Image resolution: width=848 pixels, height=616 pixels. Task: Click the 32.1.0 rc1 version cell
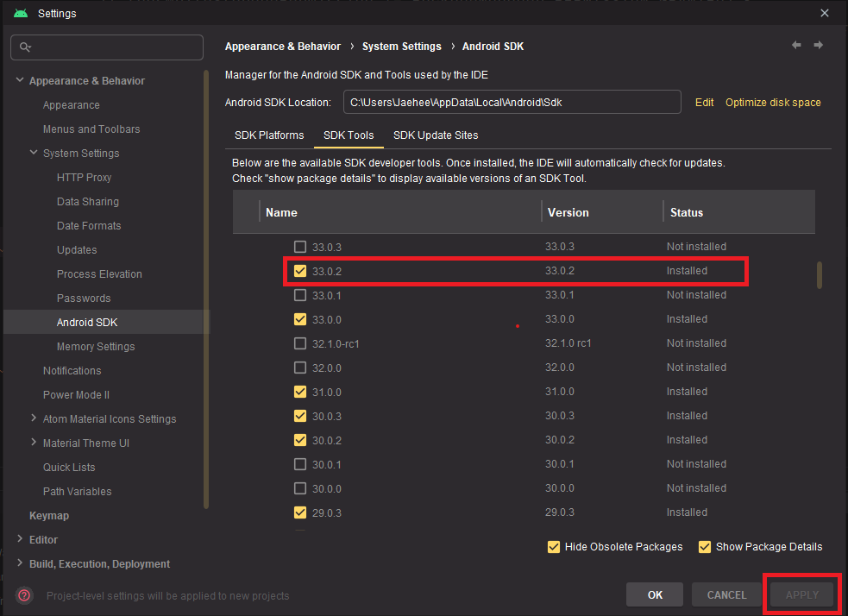coord(568,343)
